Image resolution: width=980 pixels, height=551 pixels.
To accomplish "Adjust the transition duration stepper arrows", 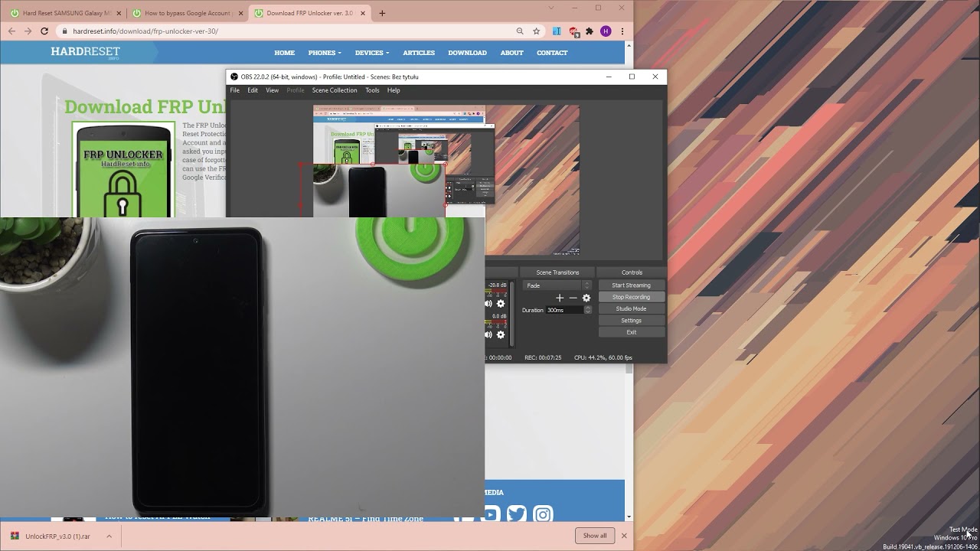I will coord(588,310).
